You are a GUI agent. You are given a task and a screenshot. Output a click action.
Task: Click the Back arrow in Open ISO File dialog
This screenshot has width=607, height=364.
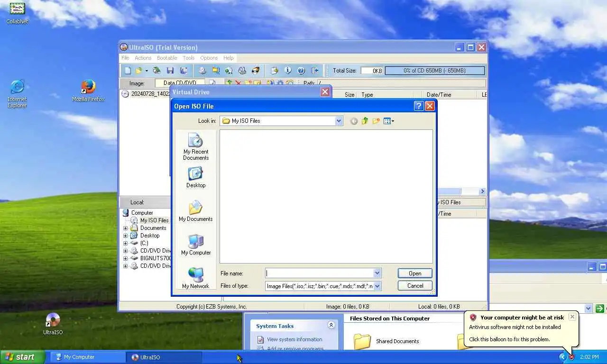pos(354,121)
